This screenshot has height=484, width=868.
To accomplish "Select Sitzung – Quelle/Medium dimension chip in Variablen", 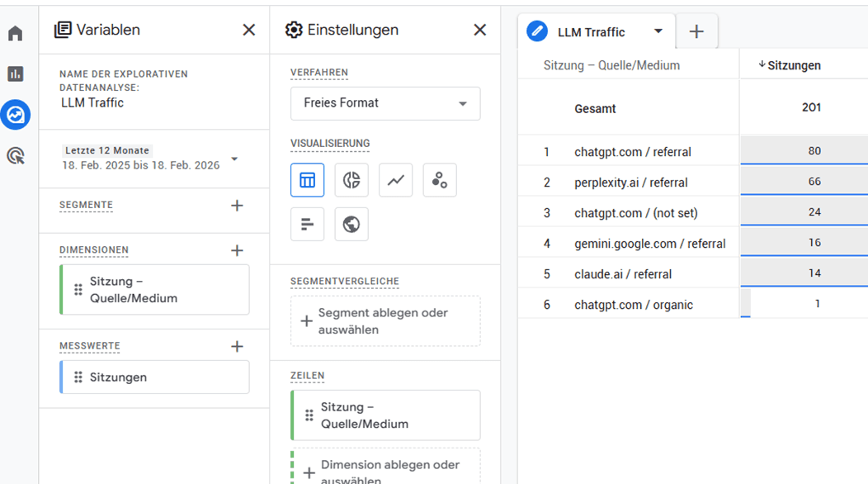I will click(x=154, y=289).
